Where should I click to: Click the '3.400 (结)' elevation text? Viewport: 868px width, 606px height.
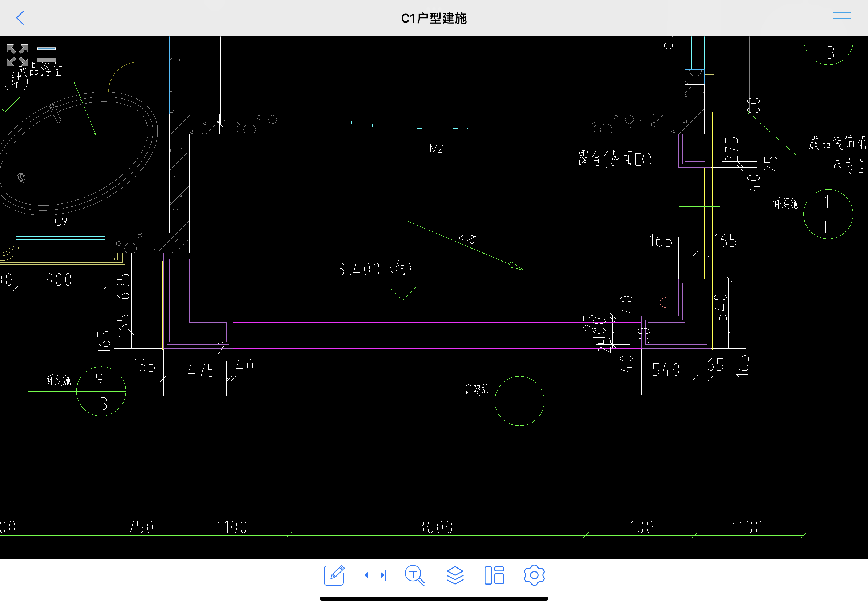375,269
